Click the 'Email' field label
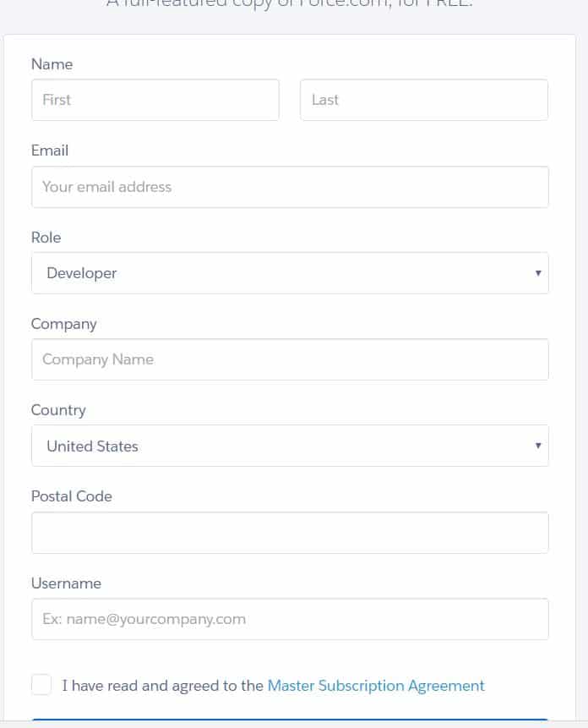 50,151
